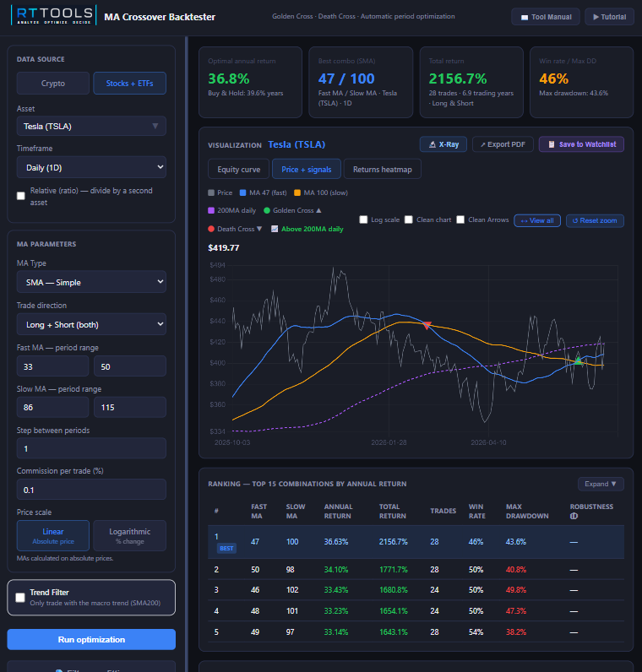642x672 pixels.
Task: Open the Tutorial video
Action: 609,17
